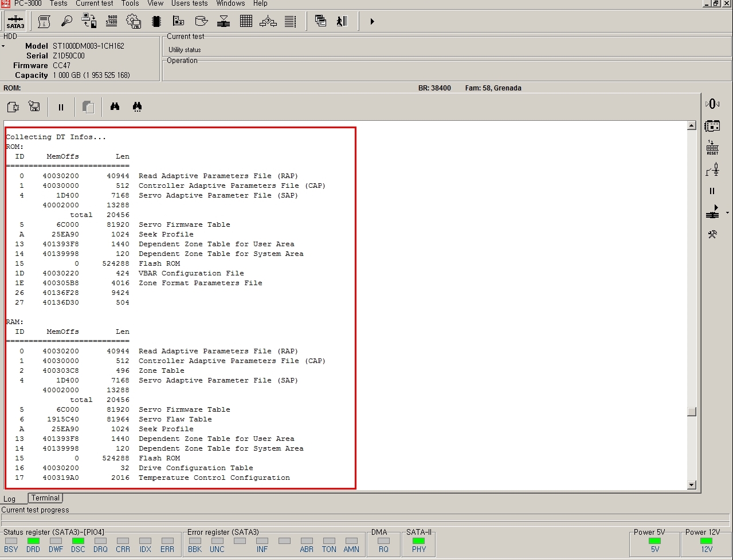Click the gear with floppy disk icon
The width and height of the screenshot is (733, 560).
point(134,22)
